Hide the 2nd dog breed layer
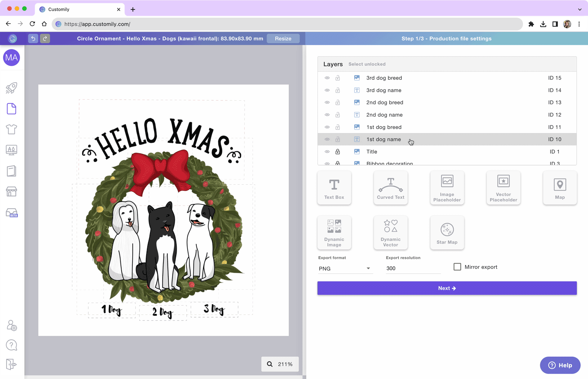588x379 pixels. [327, 102]
